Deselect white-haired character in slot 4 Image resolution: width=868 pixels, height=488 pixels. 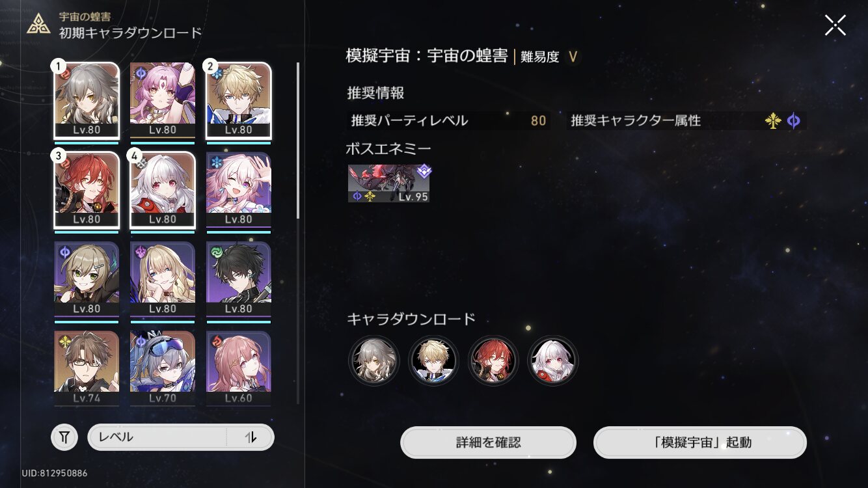163,190
